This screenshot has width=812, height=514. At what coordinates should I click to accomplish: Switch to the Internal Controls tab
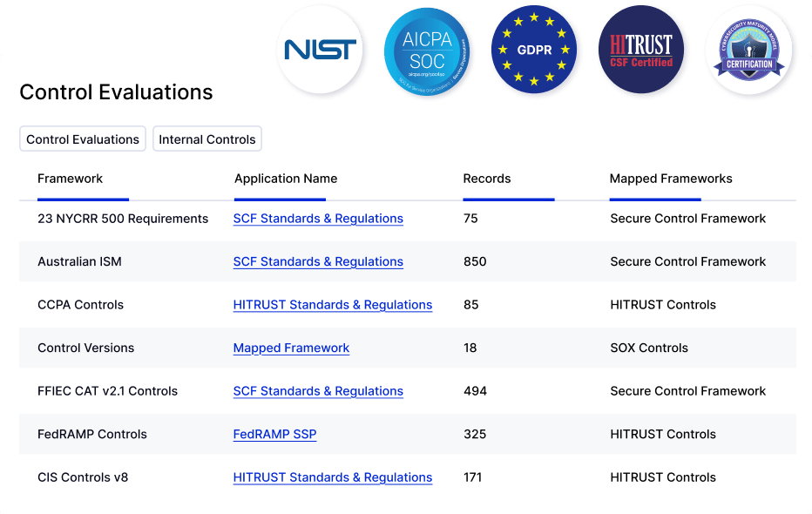(207, 139)
